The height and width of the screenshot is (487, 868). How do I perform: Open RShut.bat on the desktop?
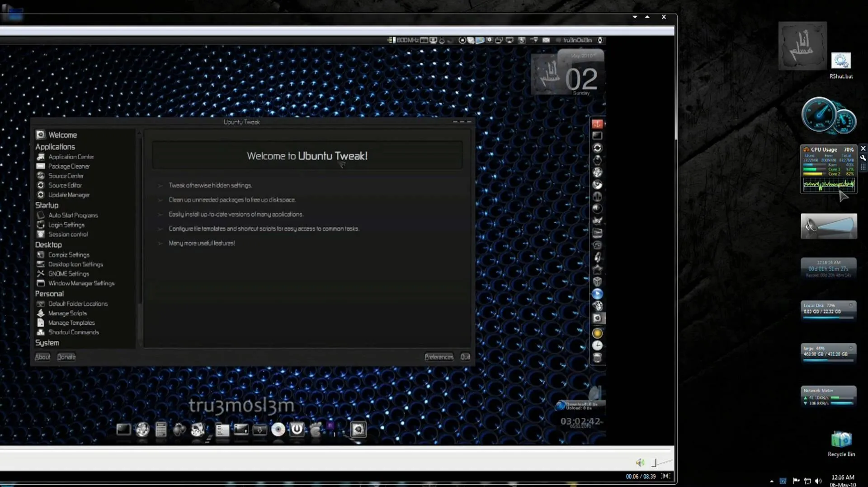(x=841, y=66)
